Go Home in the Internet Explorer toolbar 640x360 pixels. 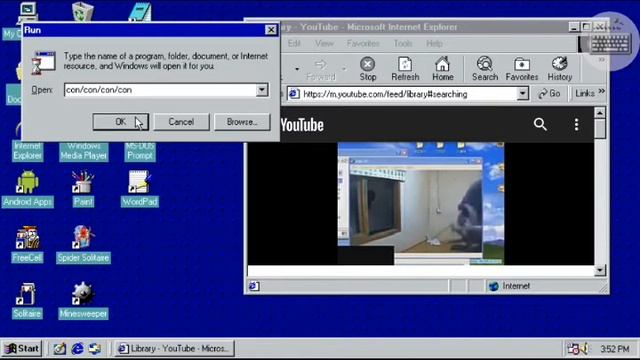[442, 69]
